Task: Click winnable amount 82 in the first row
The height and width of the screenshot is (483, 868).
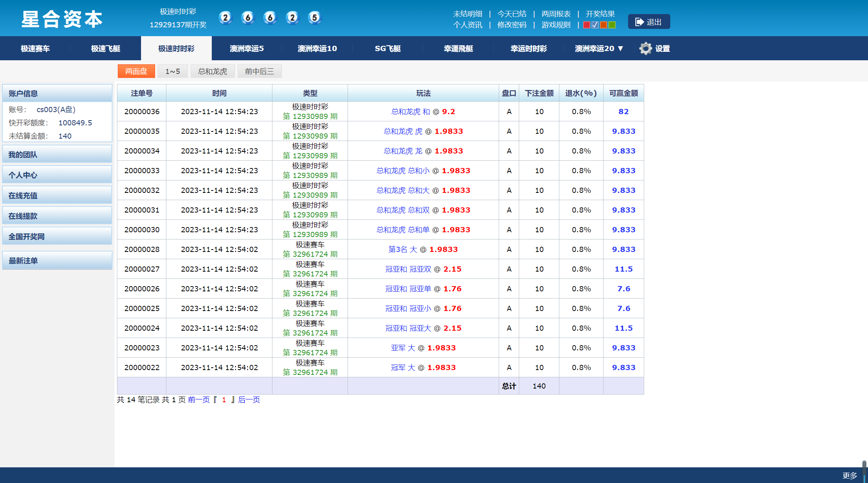Action: 623,111
